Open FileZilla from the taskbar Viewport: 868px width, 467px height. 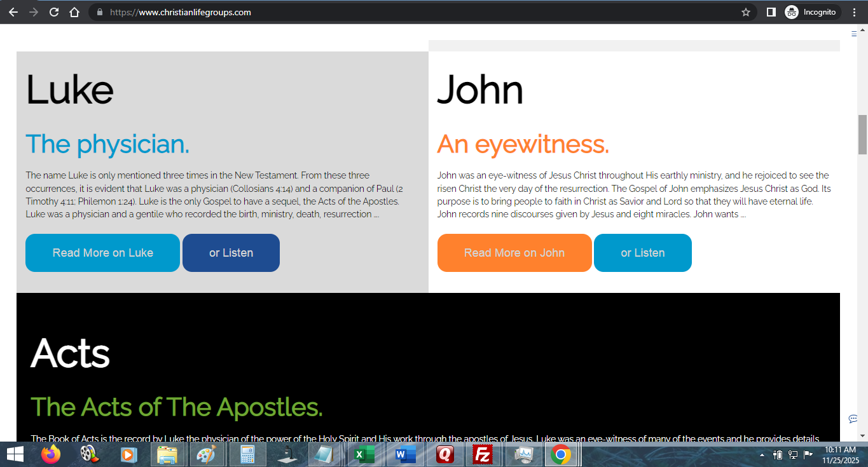point(484,455)
